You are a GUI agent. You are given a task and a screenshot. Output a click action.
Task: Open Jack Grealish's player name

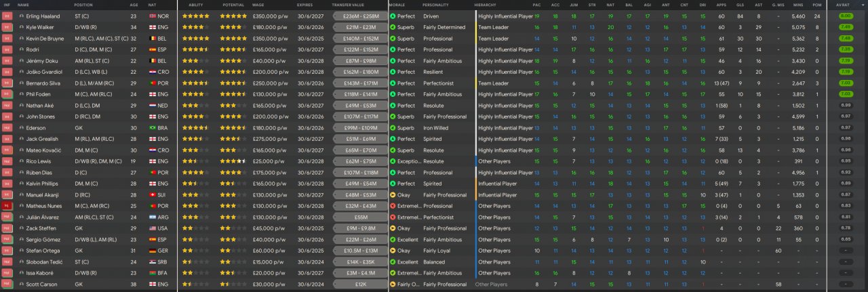click(x=41, y=138)
